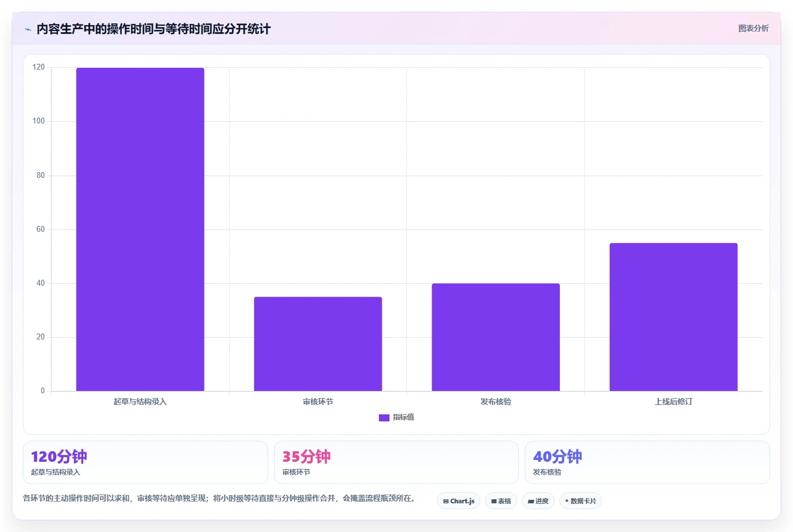Click the Chart.js tag chip
793x532 pixels.
459,501
